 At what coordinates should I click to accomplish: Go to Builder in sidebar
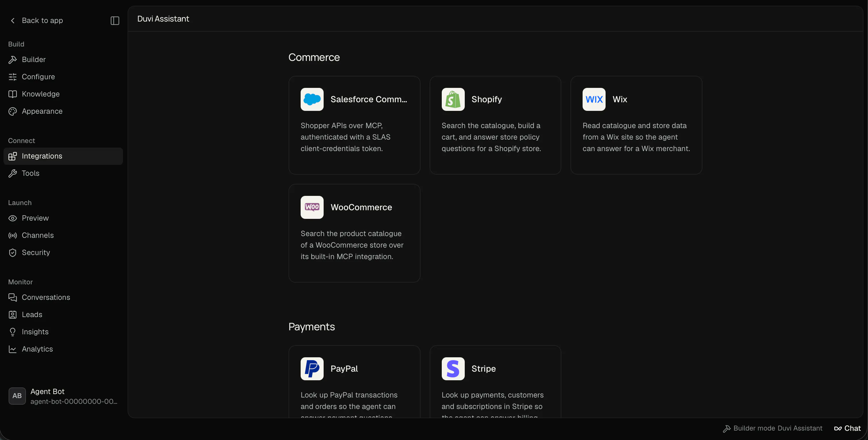pyautogui.click(x=63, y=59)
